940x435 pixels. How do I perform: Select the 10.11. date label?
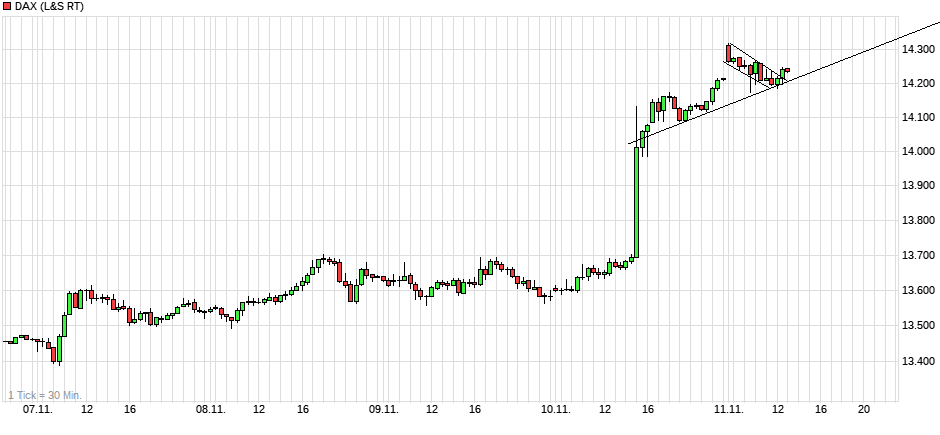tap(555, 410)
